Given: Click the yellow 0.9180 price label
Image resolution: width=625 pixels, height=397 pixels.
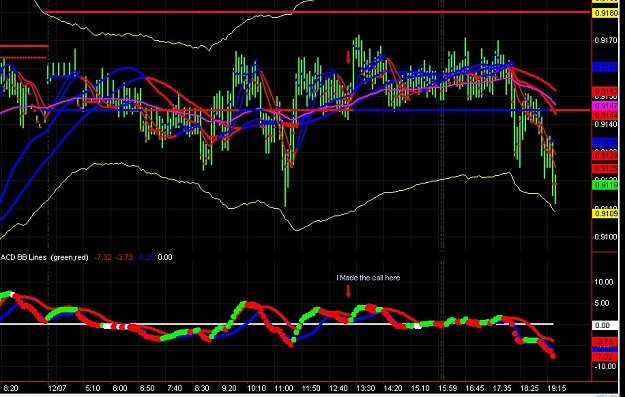Looking at the screenshot, I should point(606,13).
